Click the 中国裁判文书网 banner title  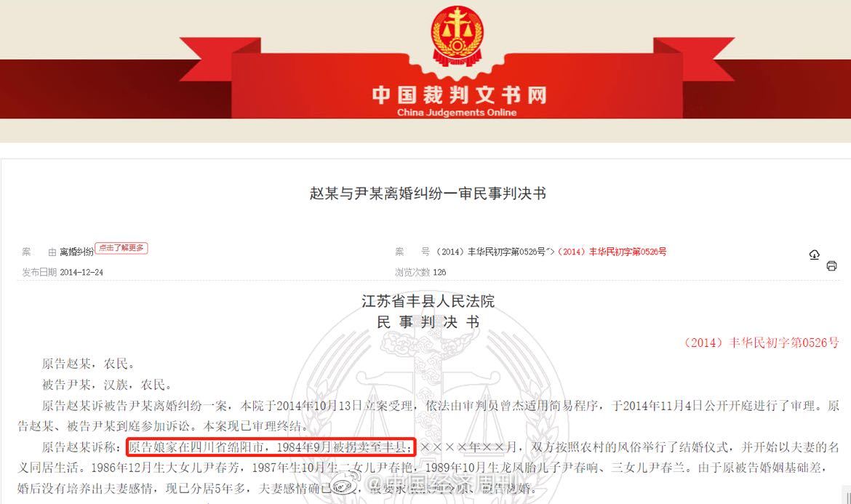pos(459,95)
